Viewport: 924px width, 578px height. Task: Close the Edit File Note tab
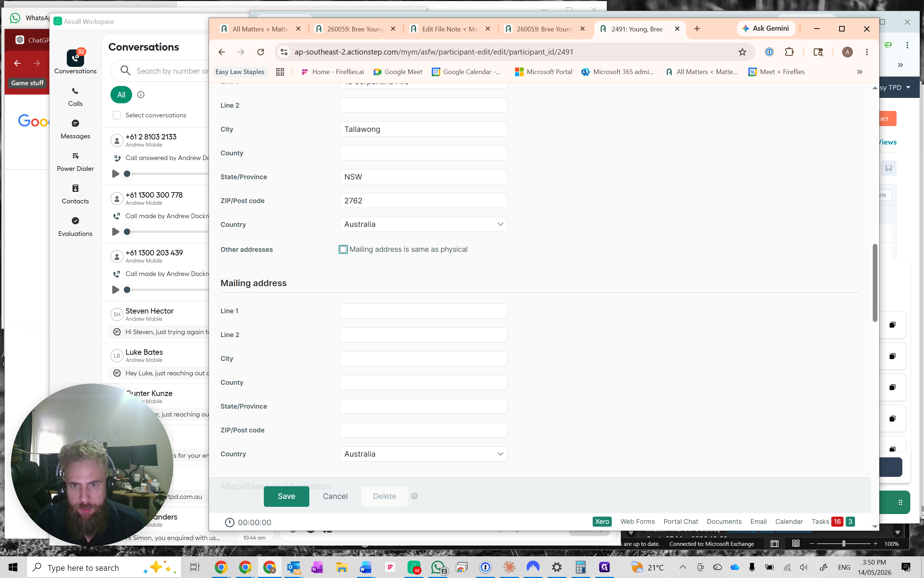click(488, 29)
